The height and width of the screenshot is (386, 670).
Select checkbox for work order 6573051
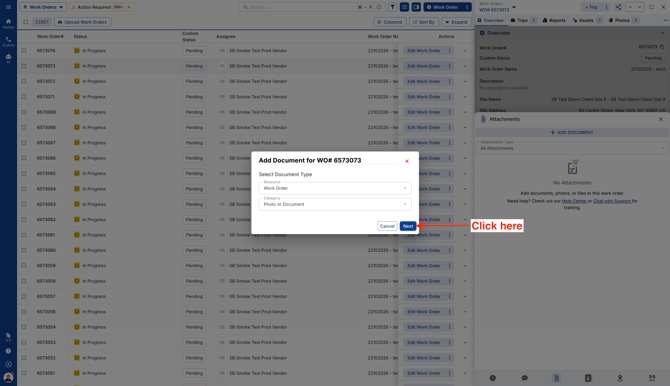pos(24,373)
